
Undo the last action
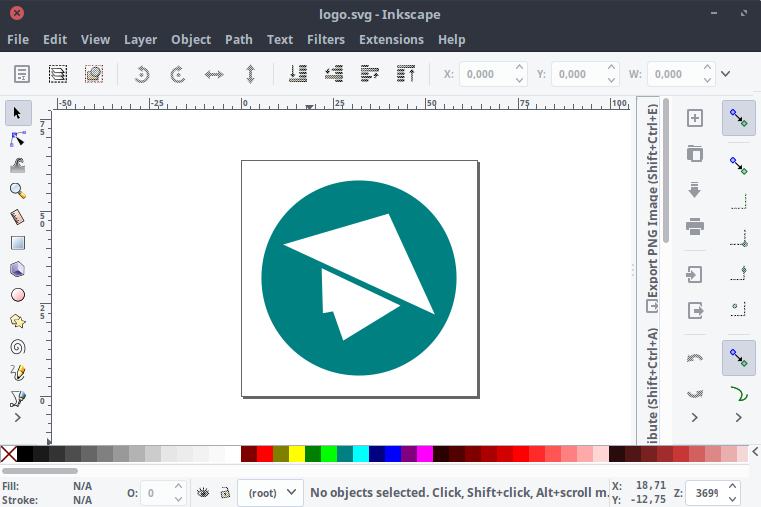pos(695,359)
